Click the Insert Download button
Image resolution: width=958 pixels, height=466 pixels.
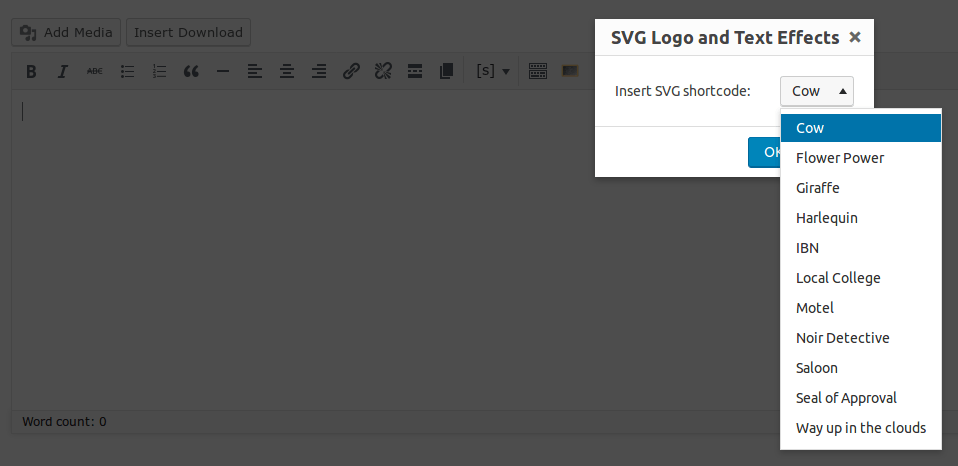click(x=188, y=32)
